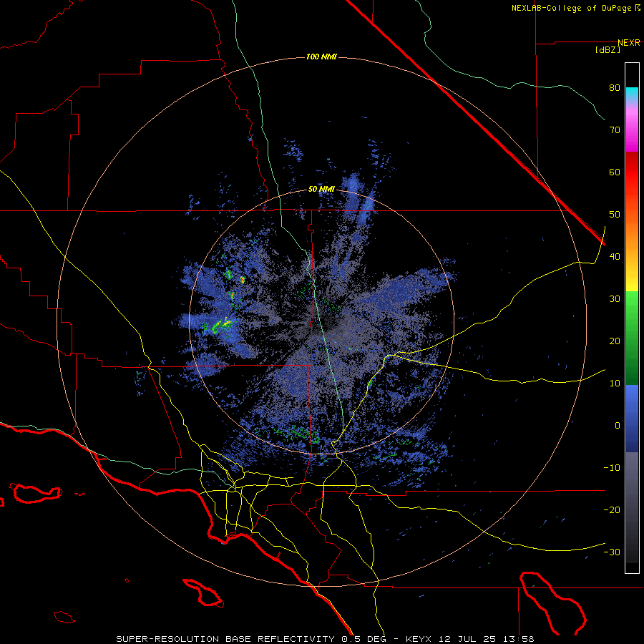The image size is (644, 644).
Task: Click the 70 value on the dBZ scale
Action: 615,130
